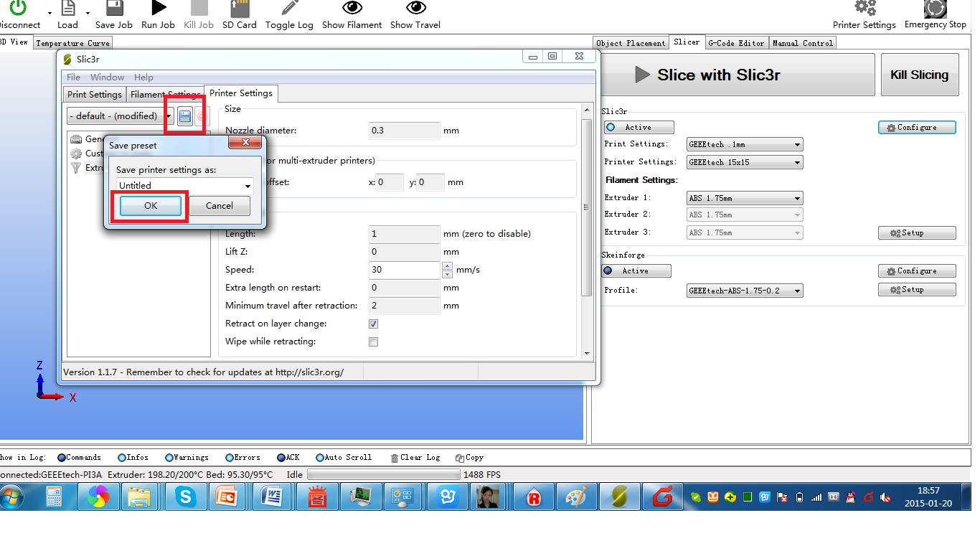
Task: Open the Window menu in Slic3r
Action: [107, 77]
